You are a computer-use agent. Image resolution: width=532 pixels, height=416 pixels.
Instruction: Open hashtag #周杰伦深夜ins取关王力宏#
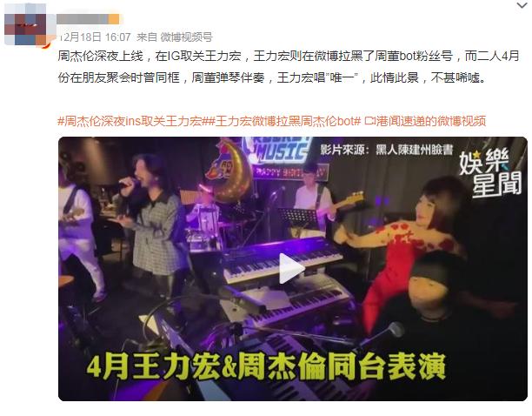tap(130, 121)
